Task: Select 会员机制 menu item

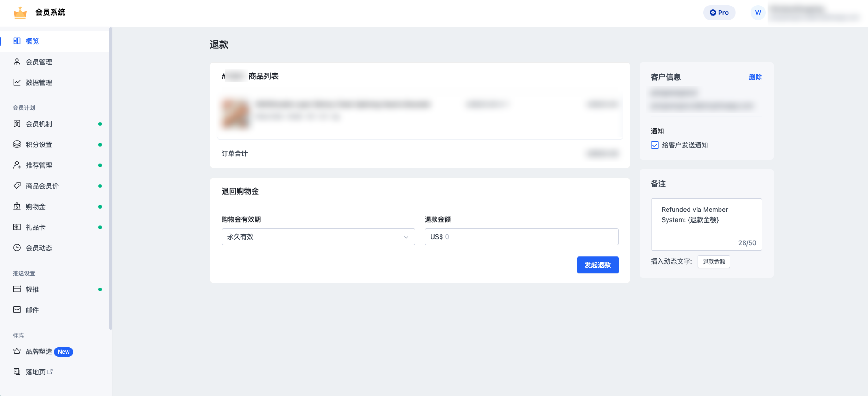Action: click(x=55, y=124)
